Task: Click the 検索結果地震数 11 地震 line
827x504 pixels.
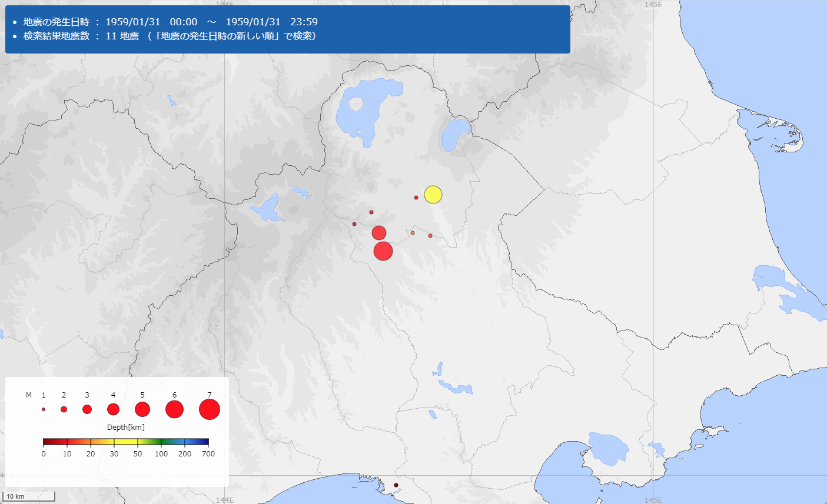Action: pyautogui.click(x=170, y=36)
